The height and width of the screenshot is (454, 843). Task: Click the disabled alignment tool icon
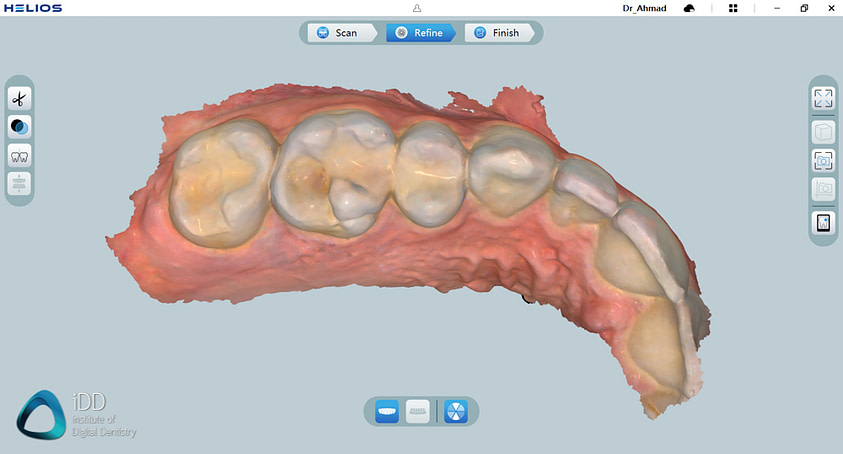20,184
